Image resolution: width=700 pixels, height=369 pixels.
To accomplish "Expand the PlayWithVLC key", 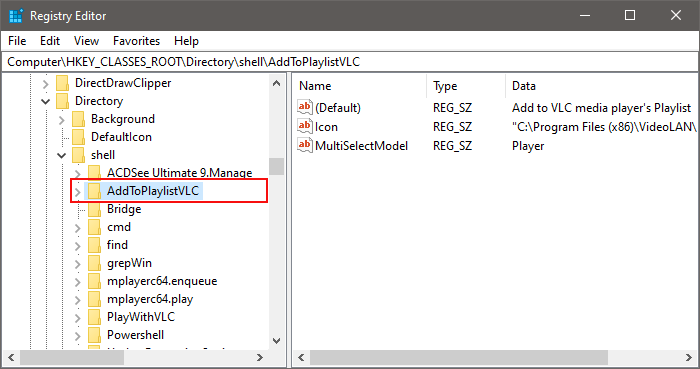I will pyautogui.click(x=77, y=318).
